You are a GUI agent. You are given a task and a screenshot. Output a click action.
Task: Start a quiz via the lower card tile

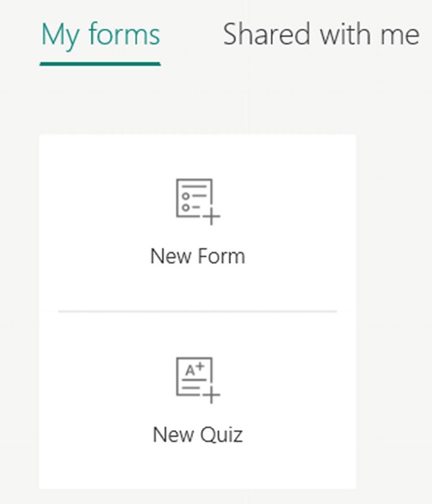(197, 400)
